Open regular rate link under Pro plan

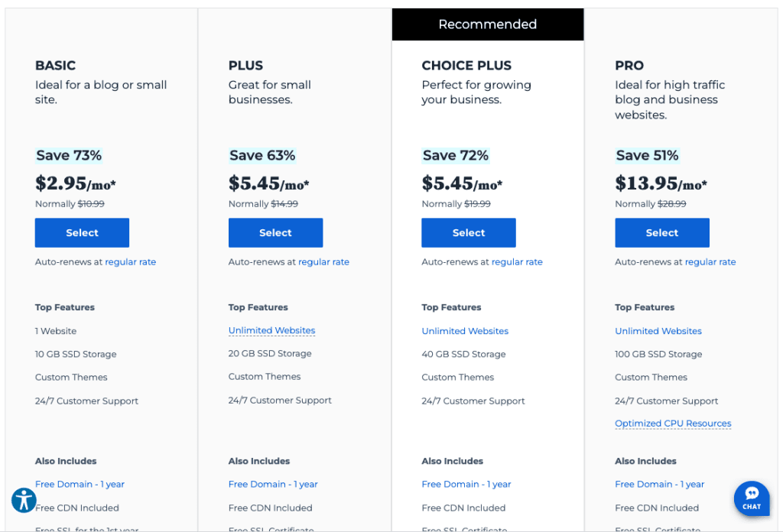[710, 262]
